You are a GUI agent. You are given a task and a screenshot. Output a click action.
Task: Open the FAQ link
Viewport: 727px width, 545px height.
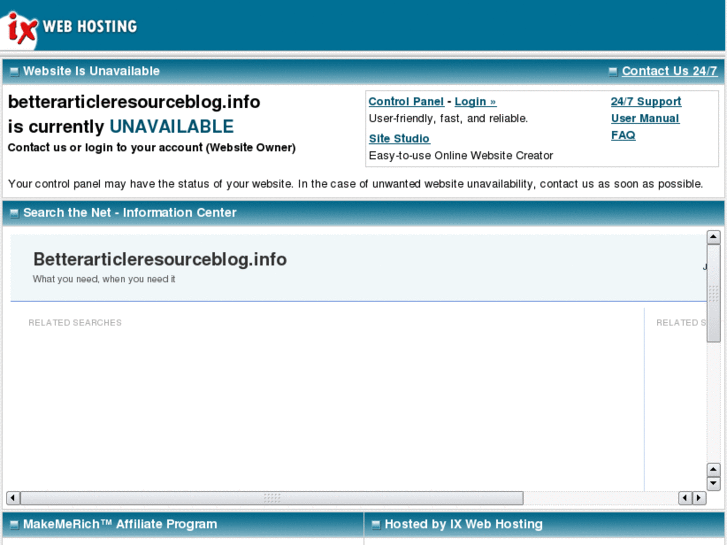pyautogui.click(x=623, y=135)
